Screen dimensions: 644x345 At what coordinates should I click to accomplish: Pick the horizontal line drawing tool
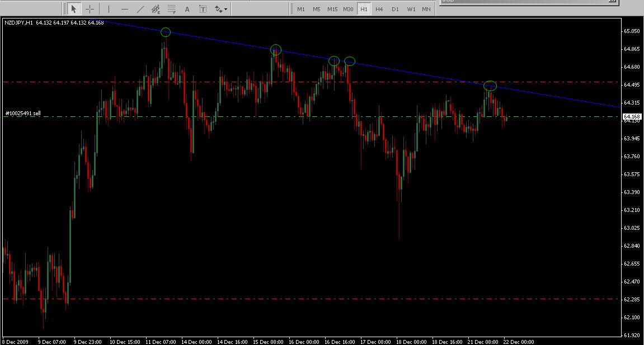point(124,9)
